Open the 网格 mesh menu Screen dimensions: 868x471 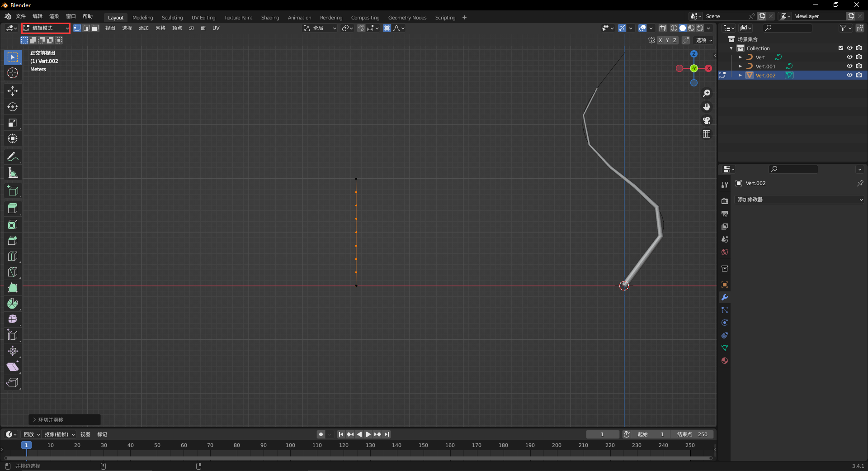click(160, 28)
